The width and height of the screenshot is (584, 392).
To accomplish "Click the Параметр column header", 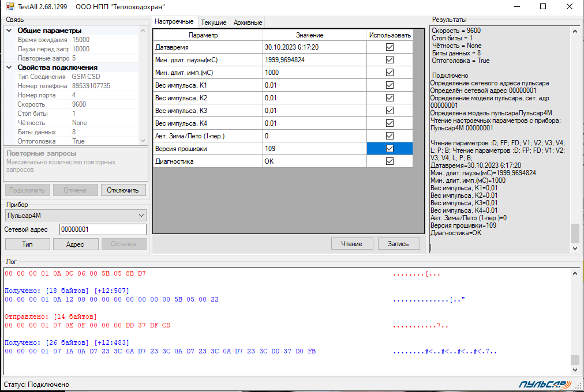I will click(208, 35).
